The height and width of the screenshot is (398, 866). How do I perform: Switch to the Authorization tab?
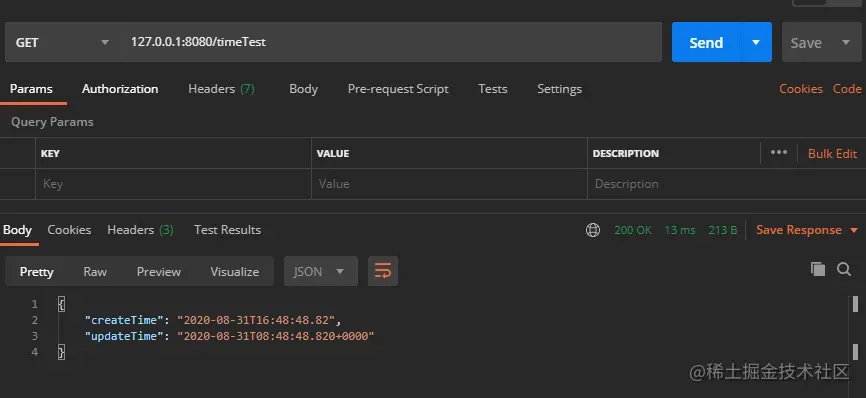pyautogui.click(x=120, y=89)
